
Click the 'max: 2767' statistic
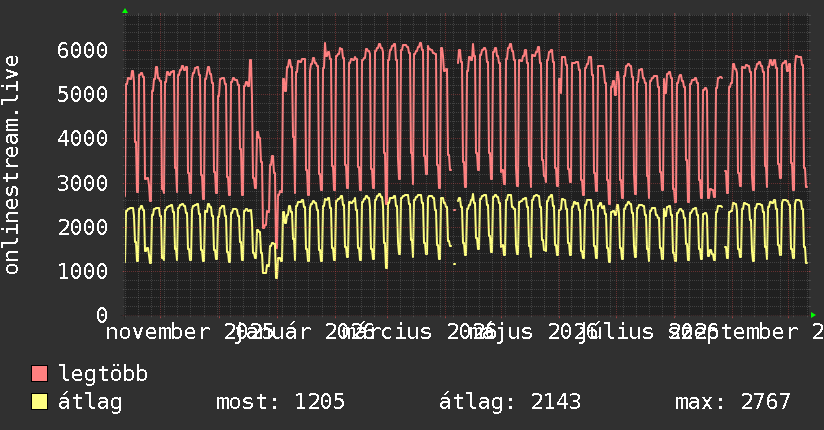733,402
